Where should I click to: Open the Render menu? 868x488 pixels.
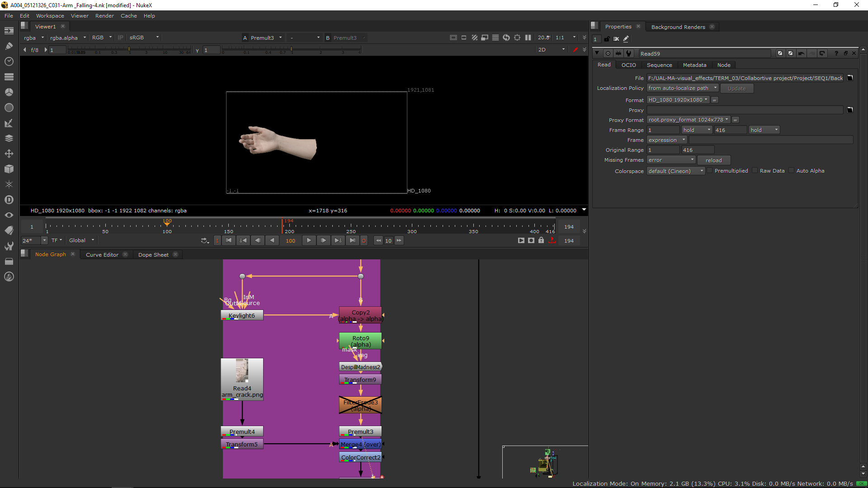coord(104,16)
